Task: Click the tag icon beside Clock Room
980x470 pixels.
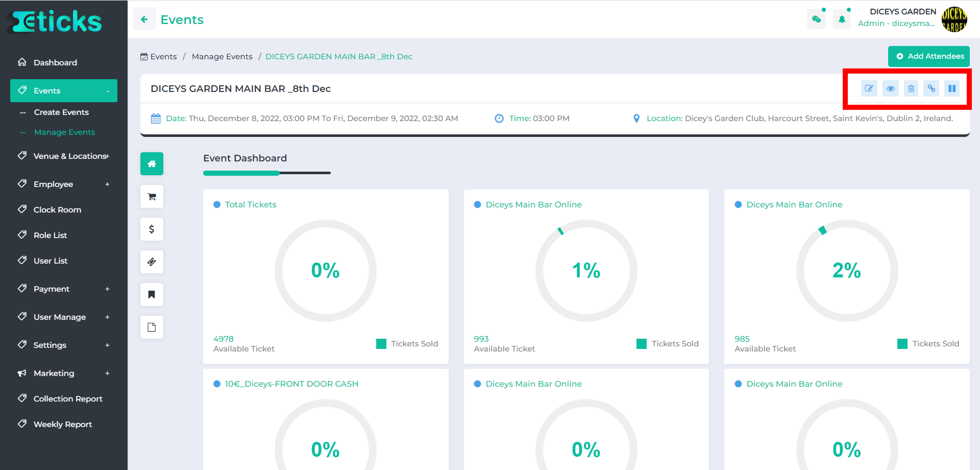Action: tap(22, 209)
